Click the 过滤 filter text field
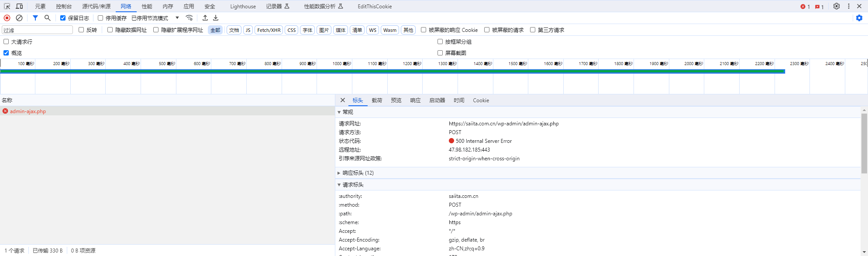868x256 pixels. click(x=38, y=30)
